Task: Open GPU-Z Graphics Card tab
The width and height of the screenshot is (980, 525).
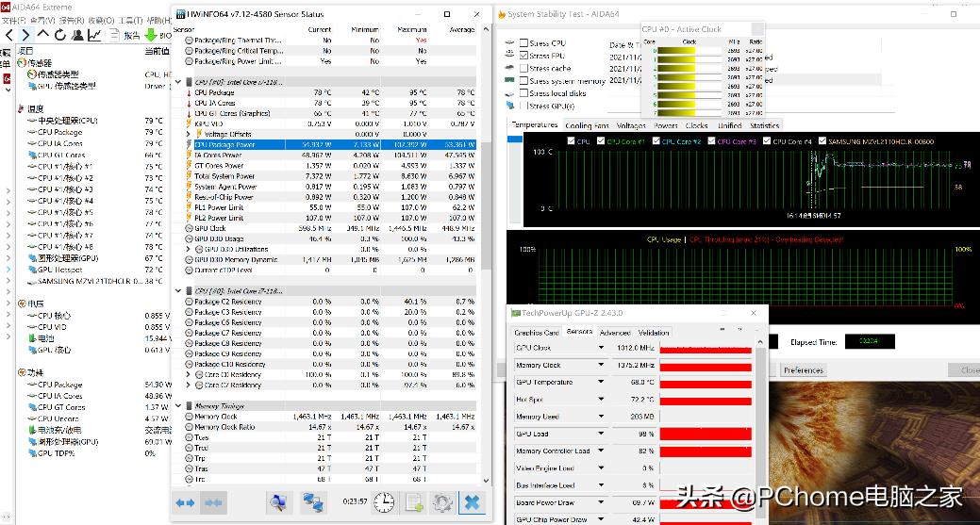Action: (x=537, y=333)
